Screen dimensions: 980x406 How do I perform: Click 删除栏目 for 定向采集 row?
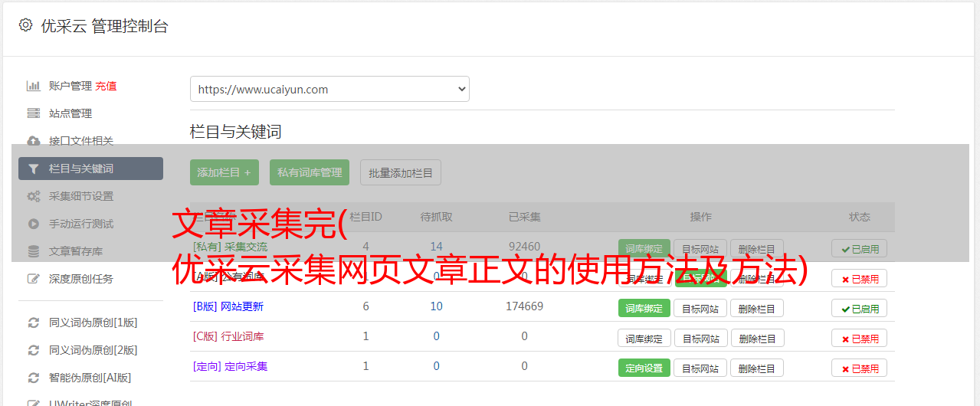(x=757, y=368)
